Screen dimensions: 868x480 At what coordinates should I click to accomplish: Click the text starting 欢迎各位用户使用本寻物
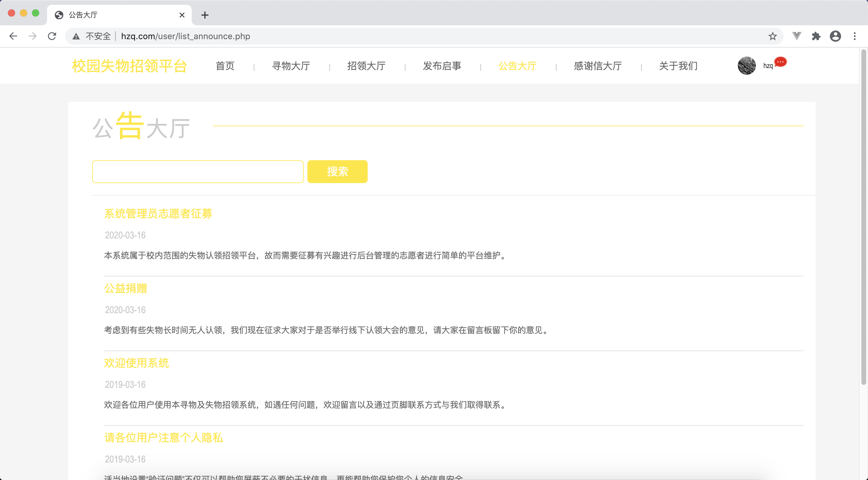pos(305,405)
